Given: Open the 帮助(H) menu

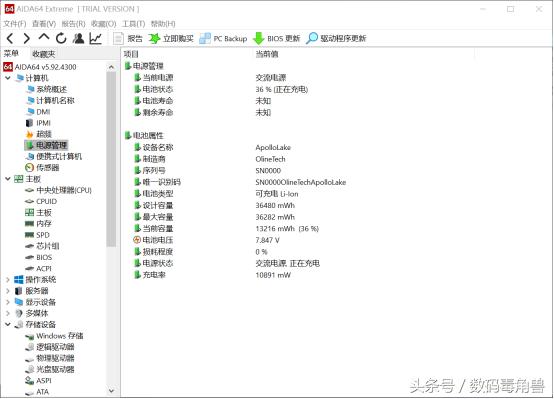Looking at the screenshot, I should pos(163,24).
